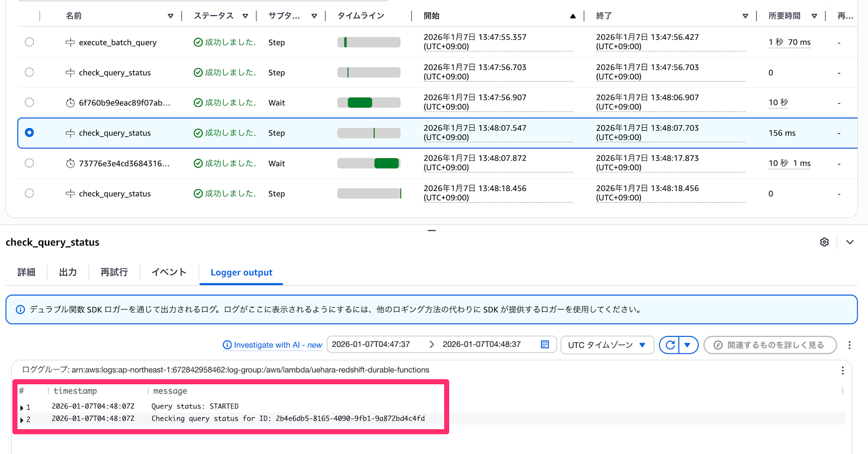The image size is (868, 454).
Task: Click selected radio for check_query_status at 13:48:07.547
Action: coord(29,132)
